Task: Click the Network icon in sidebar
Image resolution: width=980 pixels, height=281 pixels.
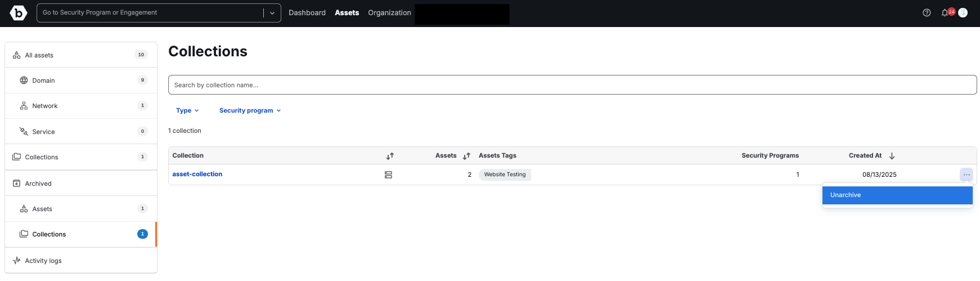Action: [24, 106]
